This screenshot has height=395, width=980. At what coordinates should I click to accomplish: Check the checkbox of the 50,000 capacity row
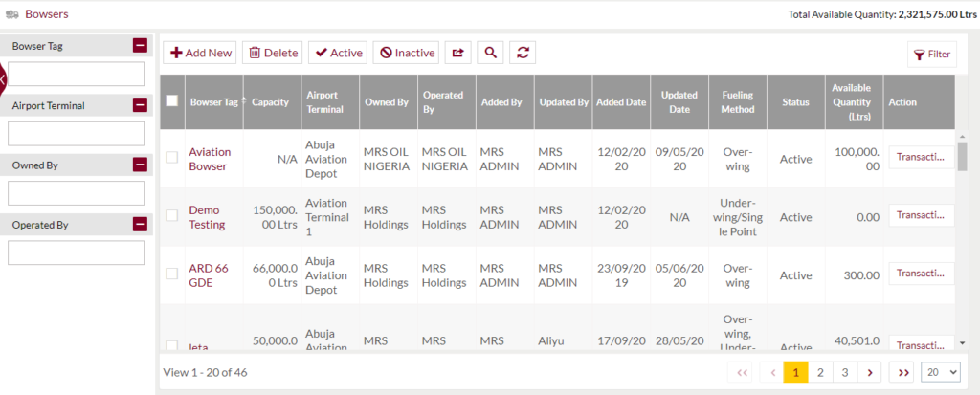tap(172, 345)
